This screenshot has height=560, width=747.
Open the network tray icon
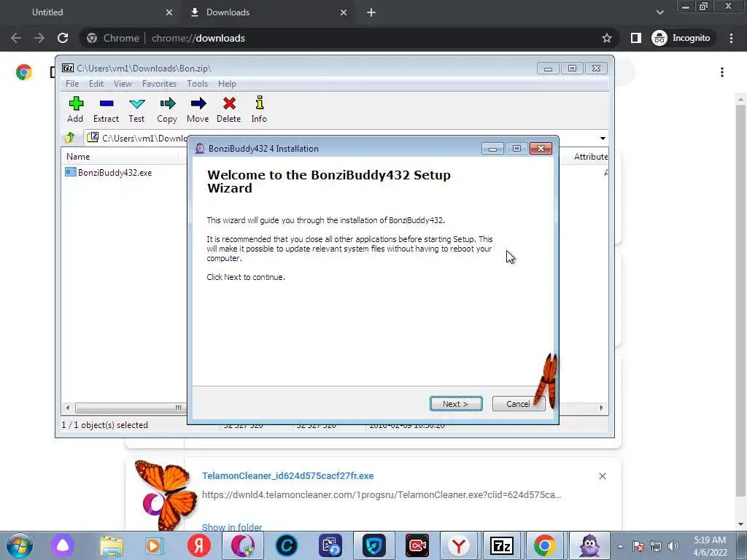[656, 546]
